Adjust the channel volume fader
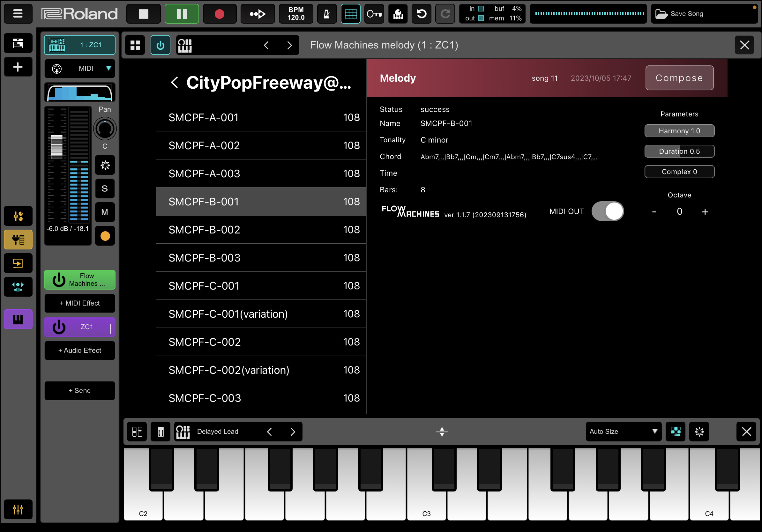762x532 pixels. (56, 147)
